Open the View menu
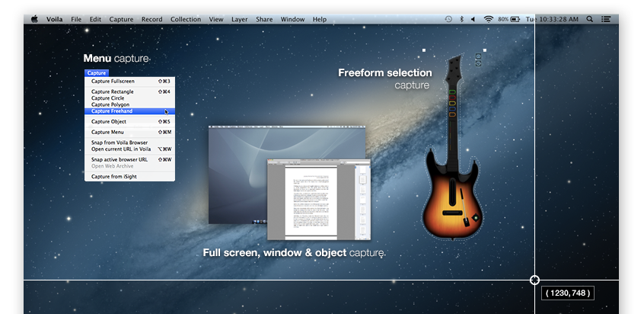 [x=216, y=19]
